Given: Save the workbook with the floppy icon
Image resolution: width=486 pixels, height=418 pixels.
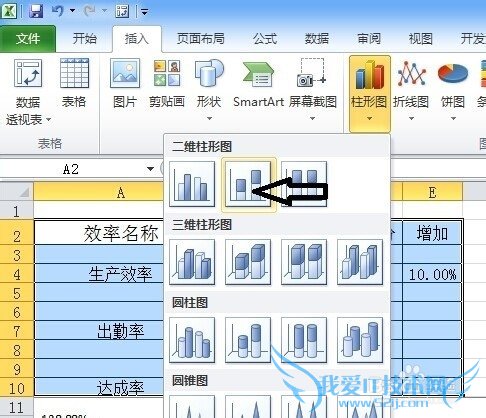Looking at the screenshot, I should 36,11.
